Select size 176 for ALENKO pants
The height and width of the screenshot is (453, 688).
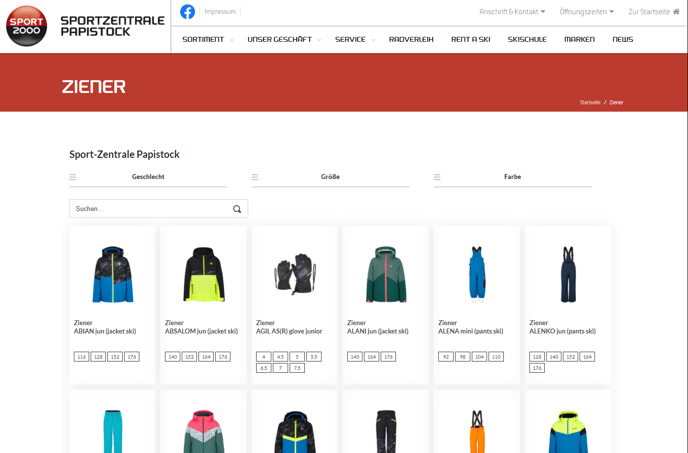[537, 368]
